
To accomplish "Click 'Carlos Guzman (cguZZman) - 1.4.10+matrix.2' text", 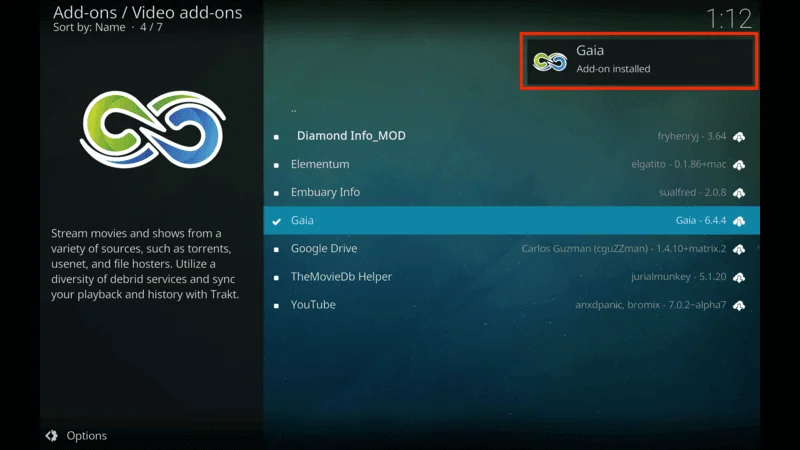I will [x=623, y=248].
